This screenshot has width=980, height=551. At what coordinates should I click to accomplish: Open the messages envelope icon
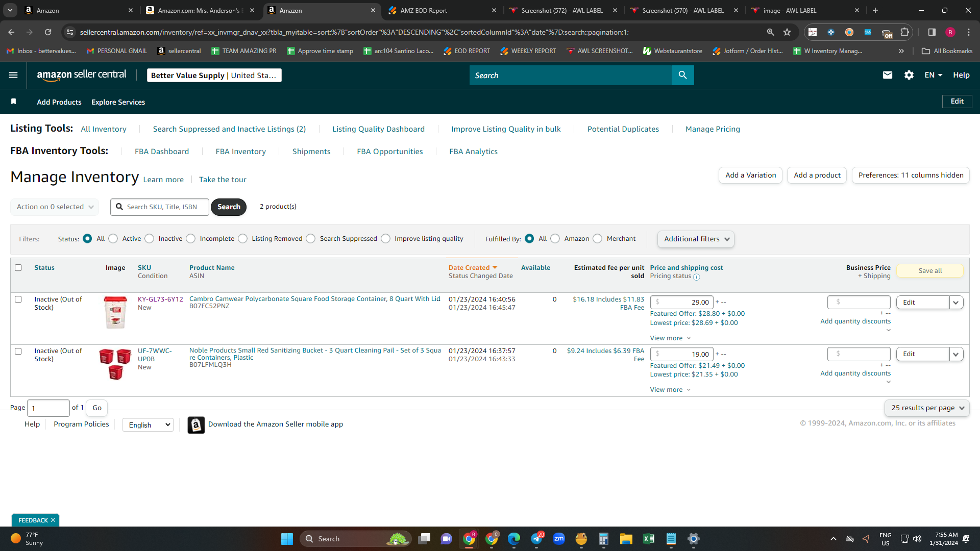888,75
